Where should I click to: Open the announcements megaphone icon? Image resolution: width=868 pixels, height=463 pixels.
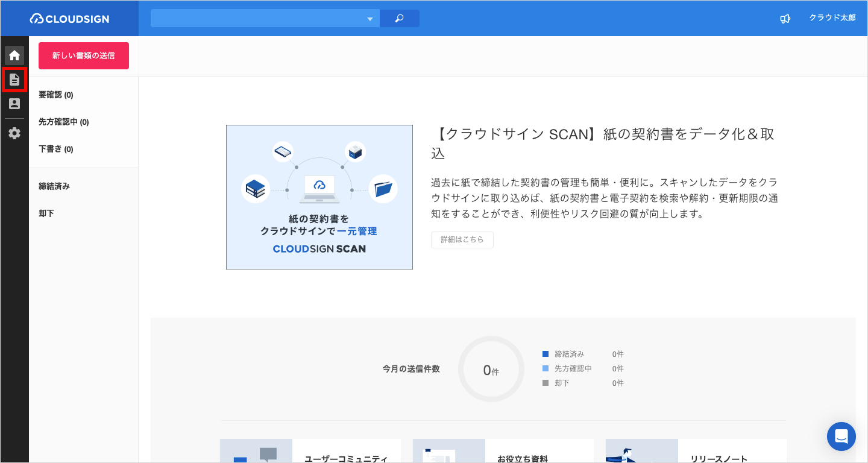(x=785, y=19)
